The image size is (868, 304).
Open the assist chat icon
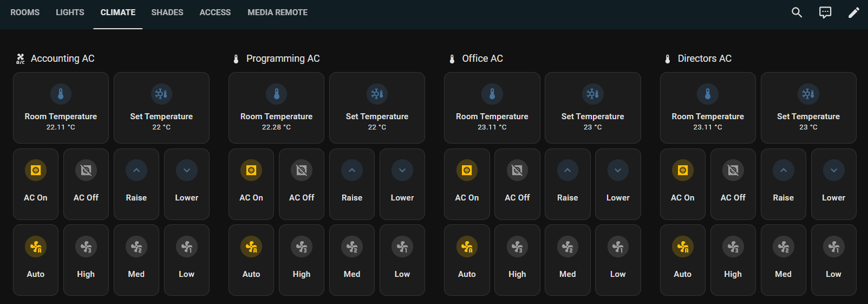[x=825, y=12]
